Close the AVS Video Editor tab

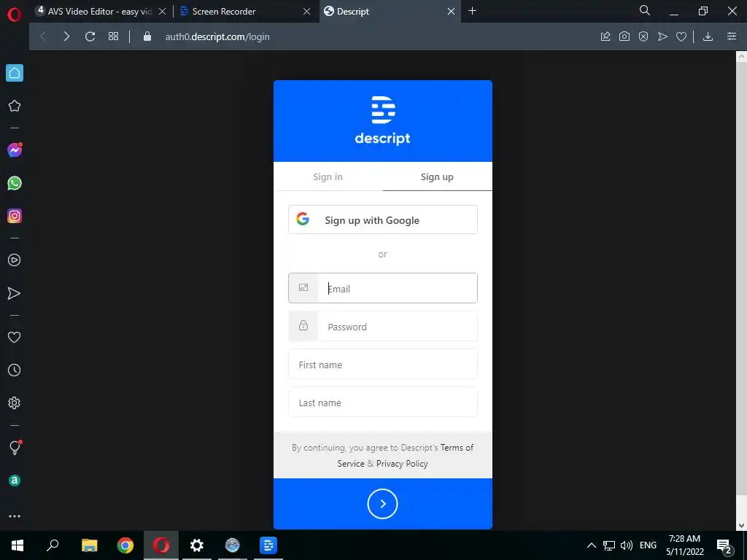point(162,12)
